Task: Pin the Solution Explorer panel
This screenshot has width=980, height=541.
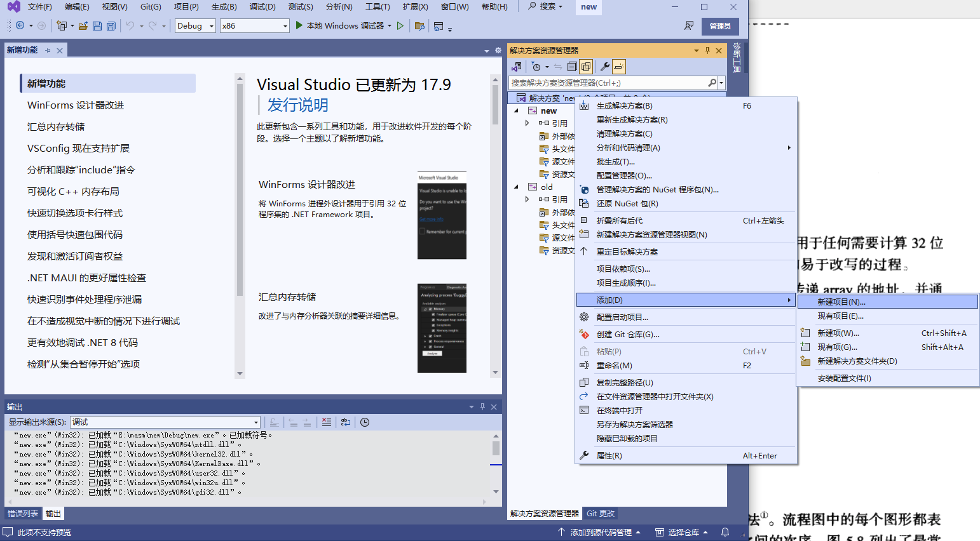Action: (707, 50)
